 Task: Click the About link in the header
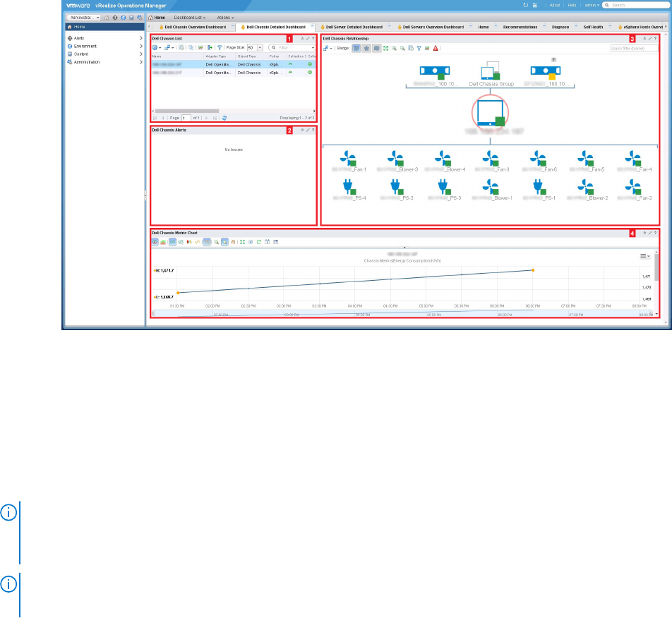(555, 5)
